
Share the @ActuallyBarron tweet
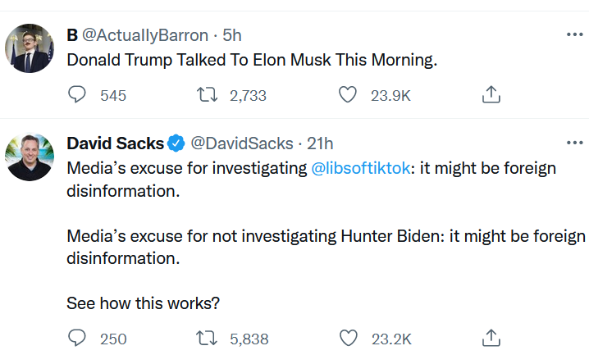(x=491, y=94)
